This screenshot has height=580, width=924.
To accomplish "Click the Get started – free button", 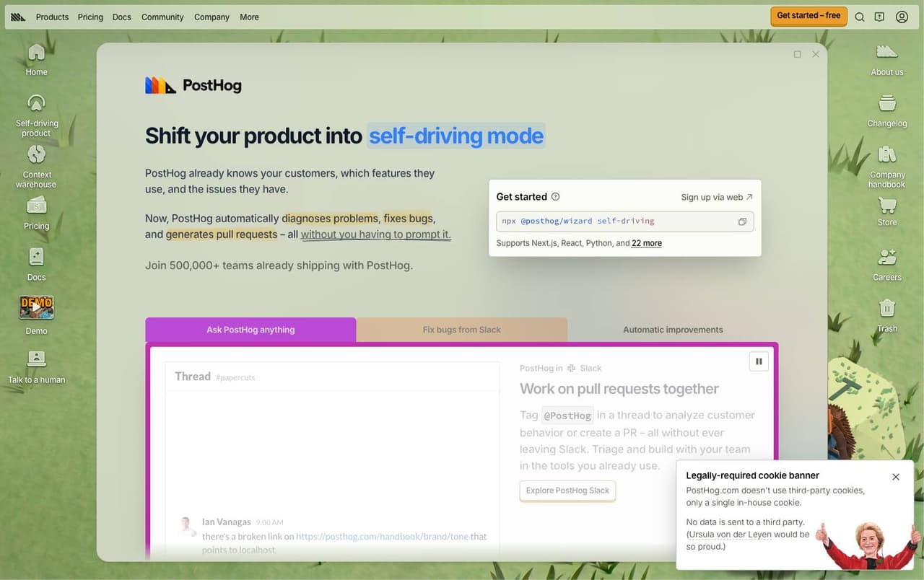I will [x=808, y=16].
